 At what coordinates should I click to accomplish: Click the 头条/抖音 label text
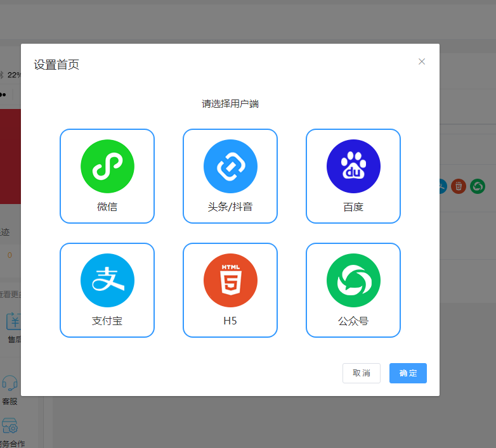pyautogui.click(x=230, y=207)
